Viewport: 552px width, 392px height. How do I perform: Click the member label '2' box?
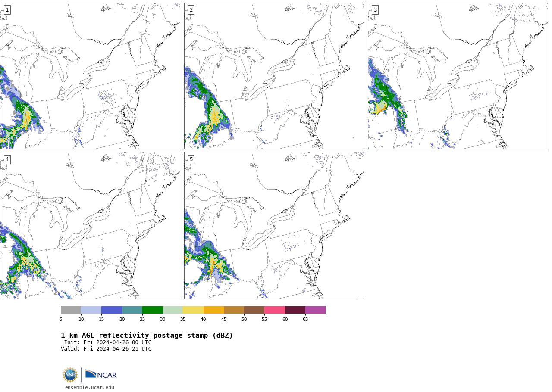[191, 10]
